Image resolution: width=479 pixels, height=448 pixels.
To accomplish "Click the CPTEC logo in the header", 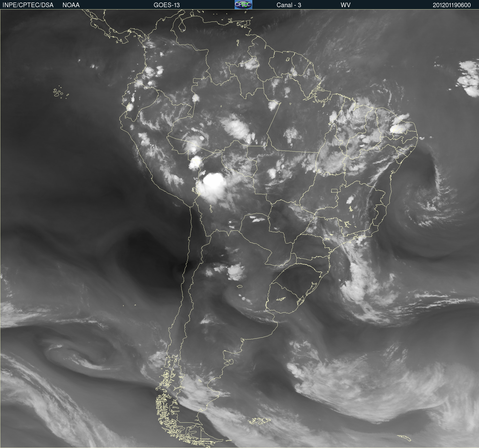I will coord(243,5).
